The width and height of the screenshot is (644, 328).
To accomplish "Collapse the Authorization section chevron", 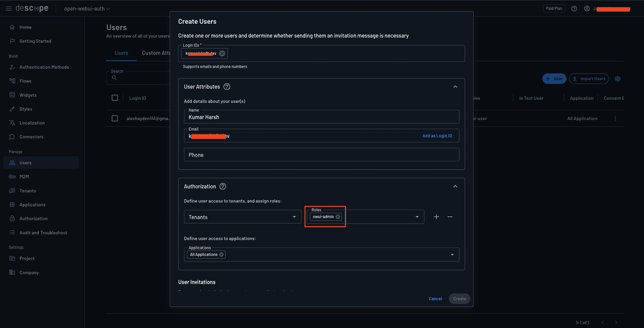I will pos(455,186).
